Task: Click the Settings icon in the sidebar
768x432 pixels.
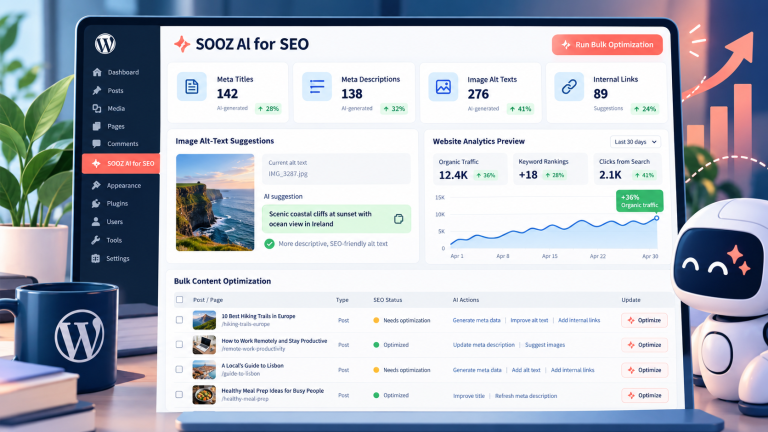Action: [x=96, y=258]
